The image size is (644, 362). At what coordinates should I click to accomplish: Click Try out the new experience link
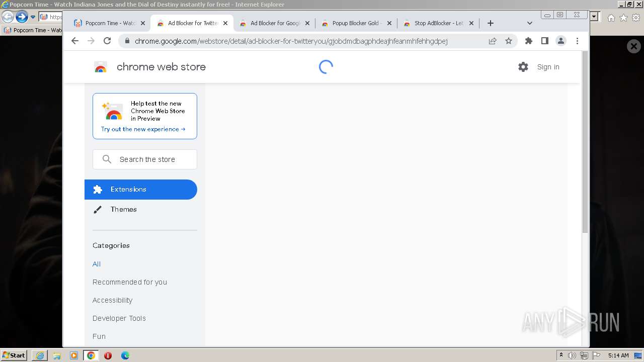coord(143,129)
